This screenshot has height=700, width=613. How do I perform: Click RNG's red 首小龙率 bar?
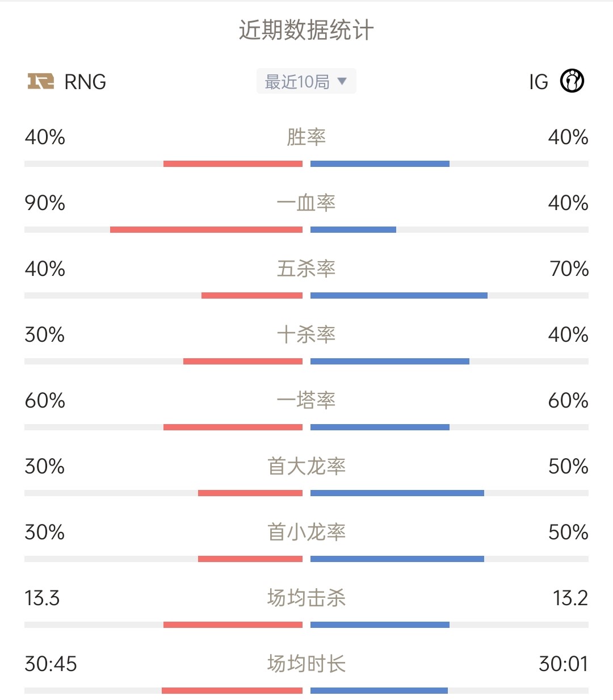(250, 559)
